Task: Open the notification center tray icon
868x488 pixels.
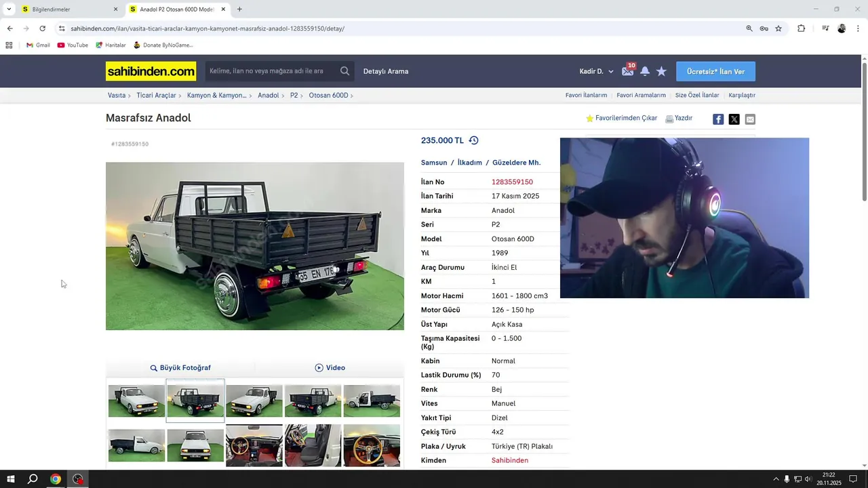Action: pyautogui.click(x=853, y=479)
